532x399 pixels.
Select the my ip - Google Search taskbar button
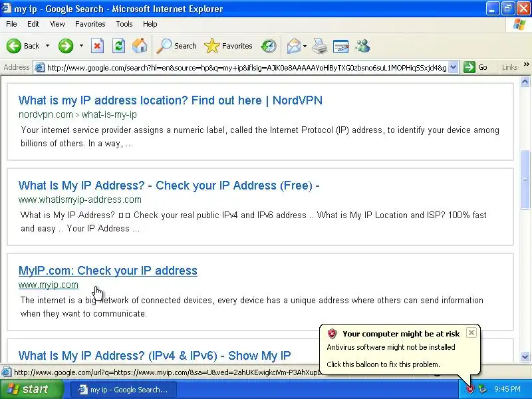tap(124, 390)
